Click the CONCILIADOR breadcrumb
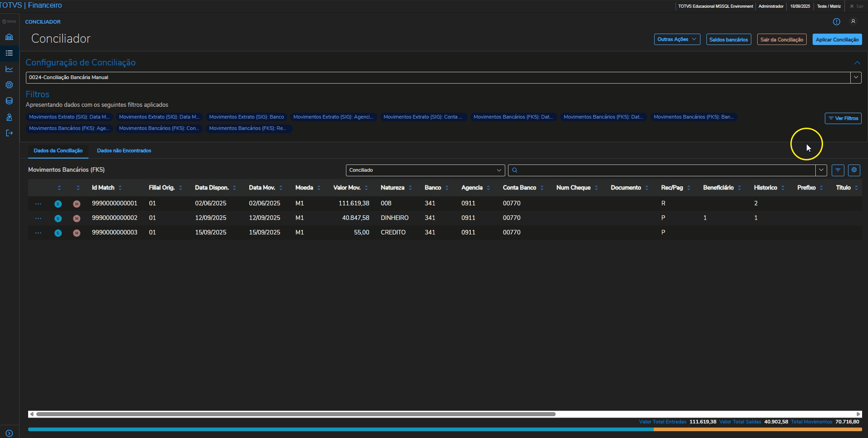This screenshot has width=868, height=438. pos(43,22)
